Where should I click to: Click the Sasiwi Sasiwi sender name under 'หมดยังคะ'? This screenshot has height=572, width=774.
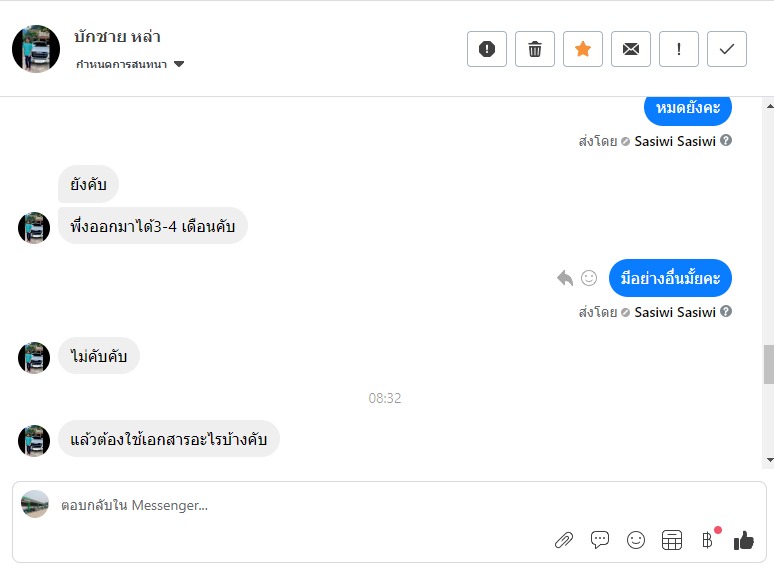675,141
